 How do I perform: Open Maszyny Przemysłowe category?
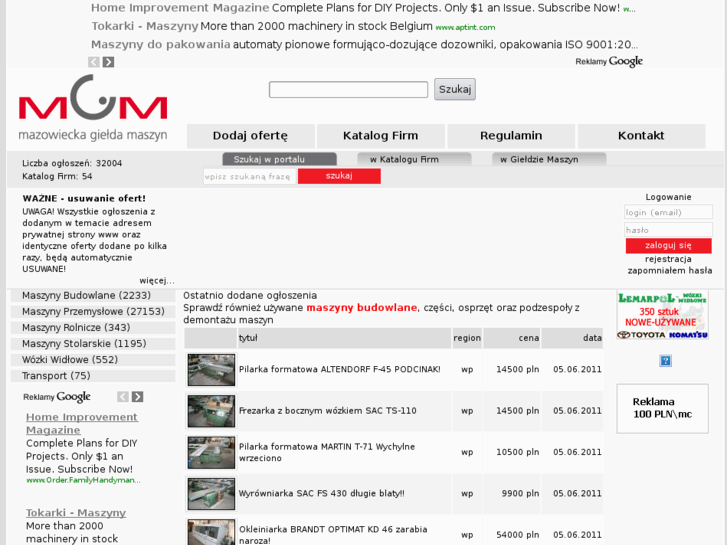(x=93, y=312)
